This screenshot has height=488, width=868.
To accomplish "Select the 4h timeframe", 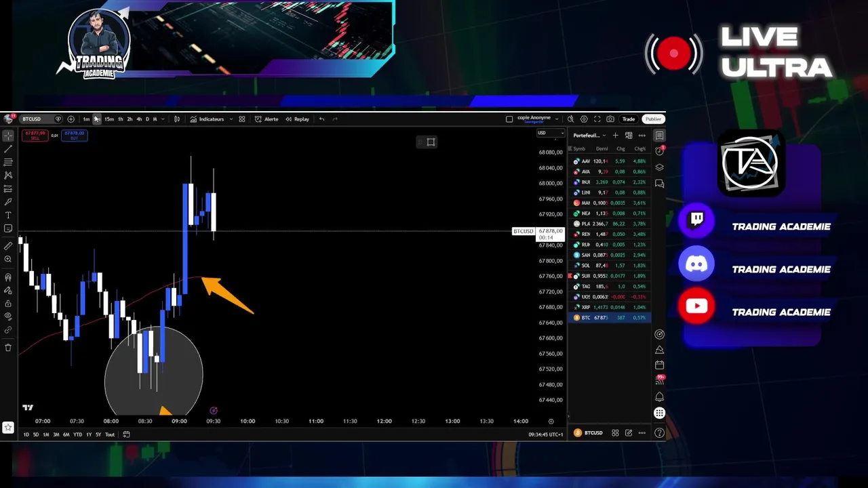I will click(x=140, y=119).
